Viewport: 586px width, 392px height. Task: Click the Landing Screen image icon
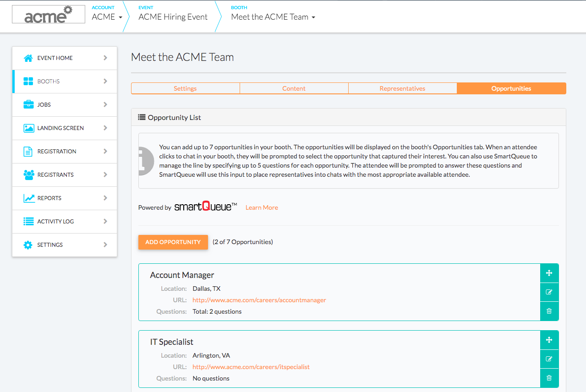point(29,128)
